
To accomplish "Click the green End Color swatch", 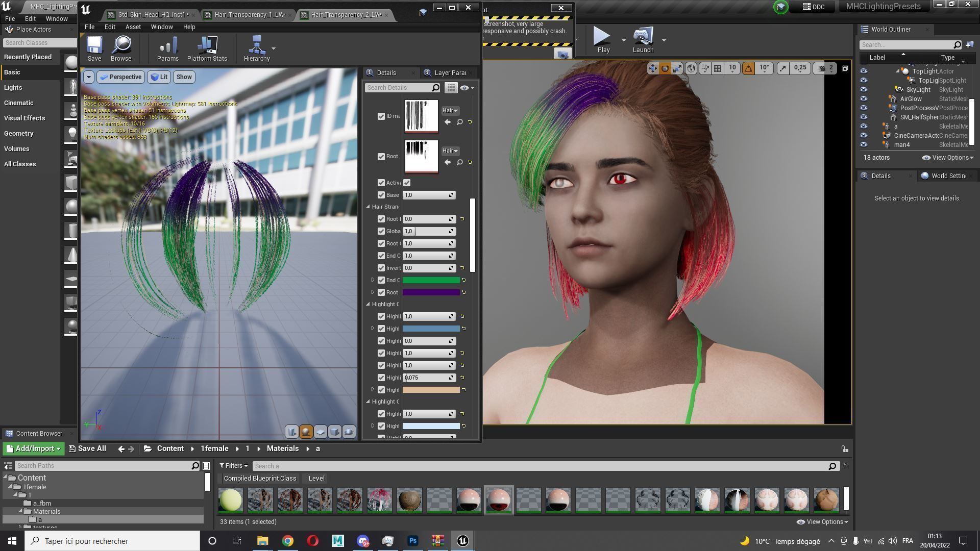I will pyautogui.click(x=431, y=280).
